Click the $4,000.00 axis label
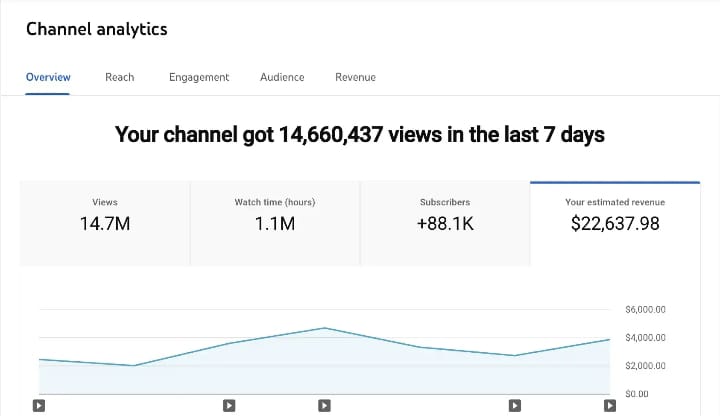 [x=645, y=338]
